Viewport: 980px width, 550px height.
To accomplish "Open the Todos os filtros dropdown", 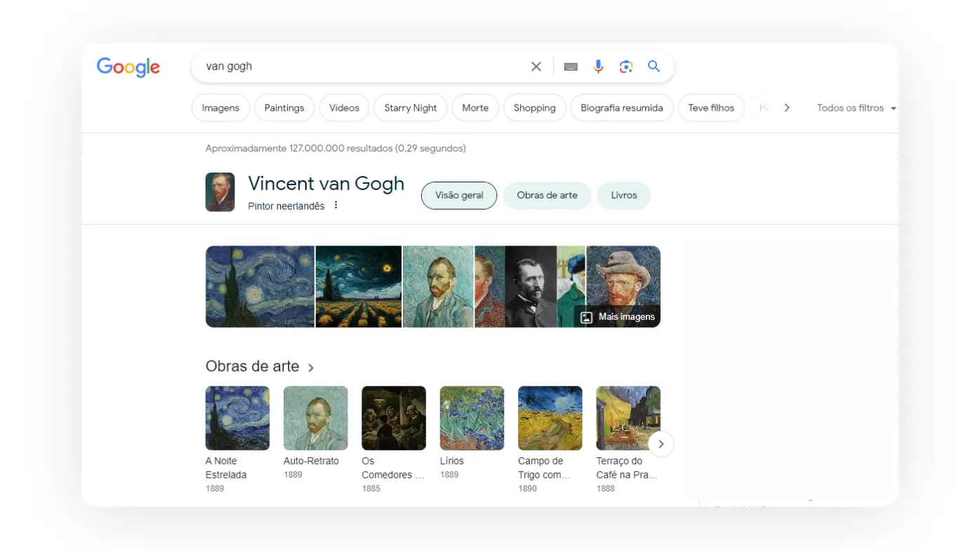I will pos(856,108).
